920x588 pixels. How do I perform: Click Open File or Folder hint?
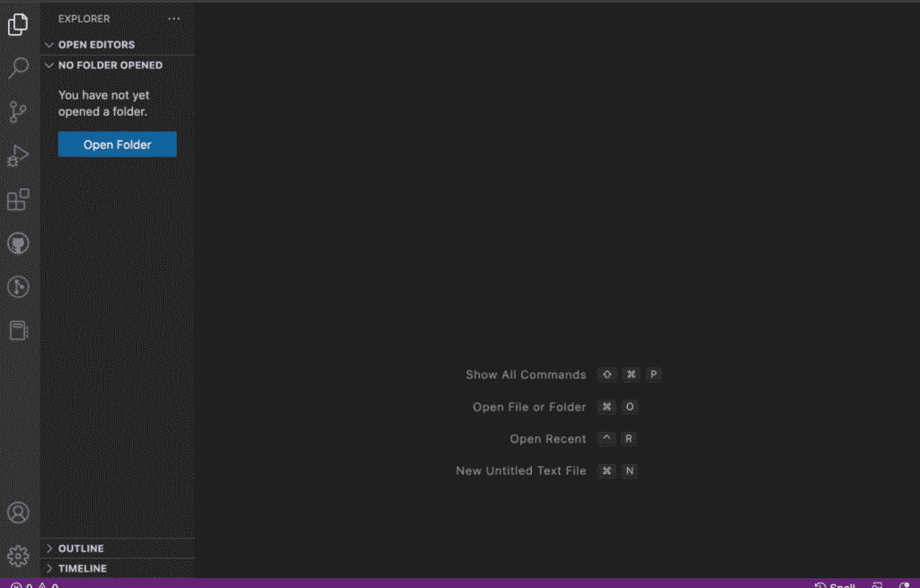pyautogui.click(x=529, y=408)
